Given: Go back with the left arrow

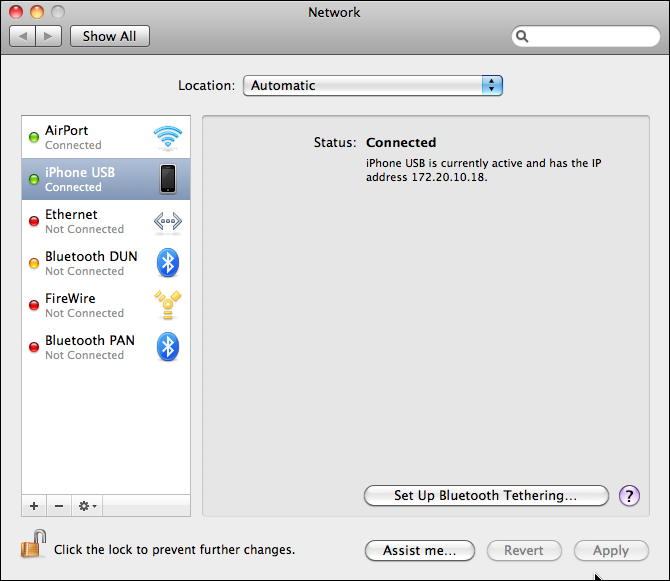Looking at the screenshot, I should coord(23,36).
